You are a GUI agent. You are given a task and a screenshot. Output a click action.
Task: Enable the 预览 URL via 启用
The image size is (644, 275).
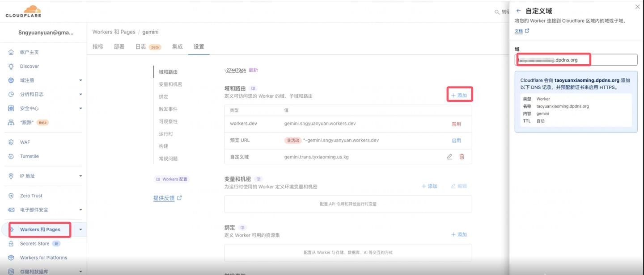(x=456, y=140)
